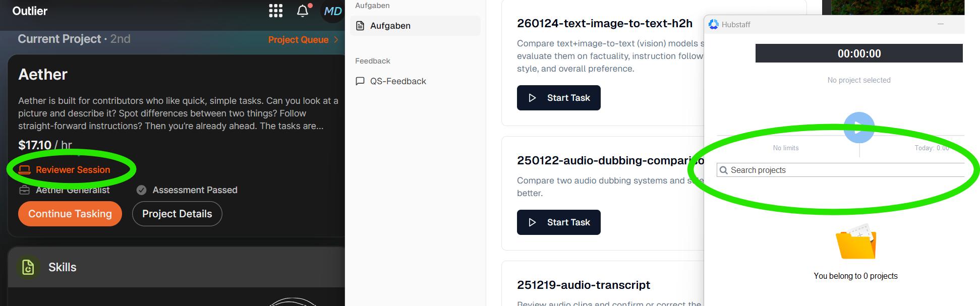Image resolution: width=980 pixels, height=306 pixels.
Task: Click the Feedback section heading in the sidebar
Action: 373,61
